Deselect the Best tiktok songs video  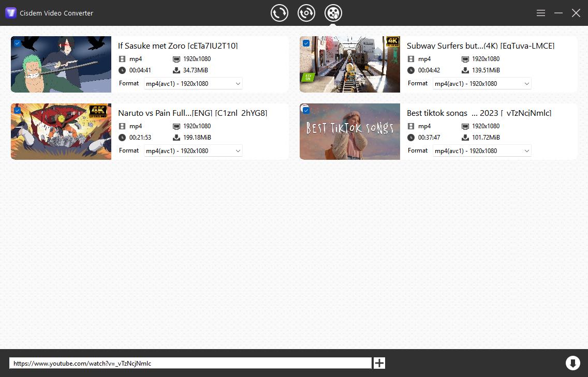[306, 110]
